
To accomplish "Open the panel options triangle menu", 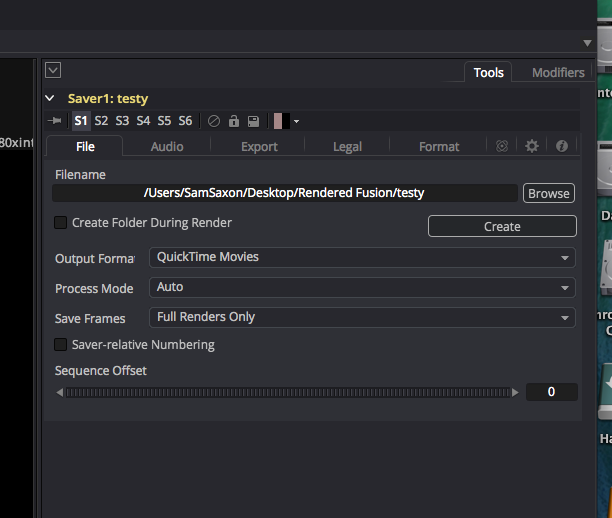I will (587, 43).
